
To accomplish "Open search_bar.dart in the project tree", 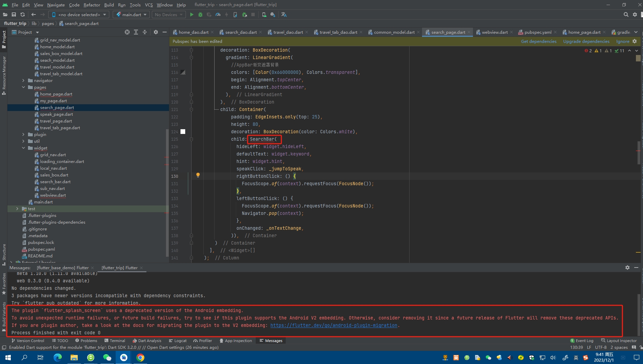I will click(55, 182).
